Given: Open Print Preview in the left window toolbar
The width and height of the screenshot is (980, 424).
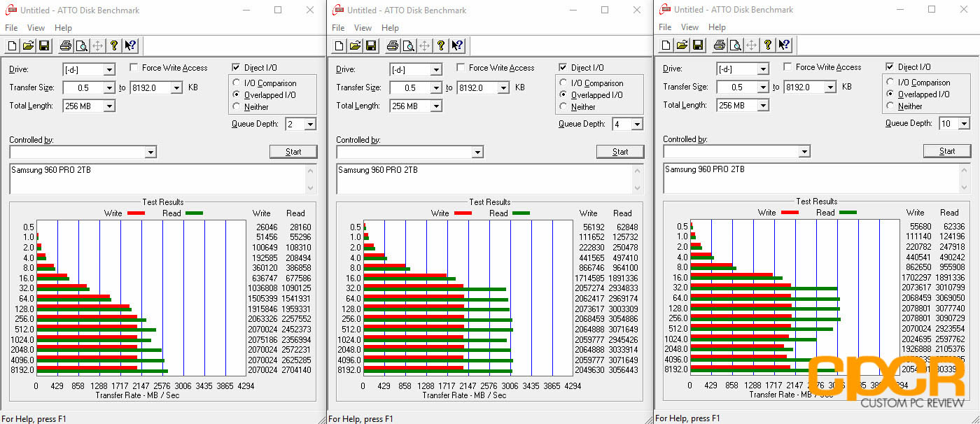Looking at the screenshot, I should pos(81,46).
